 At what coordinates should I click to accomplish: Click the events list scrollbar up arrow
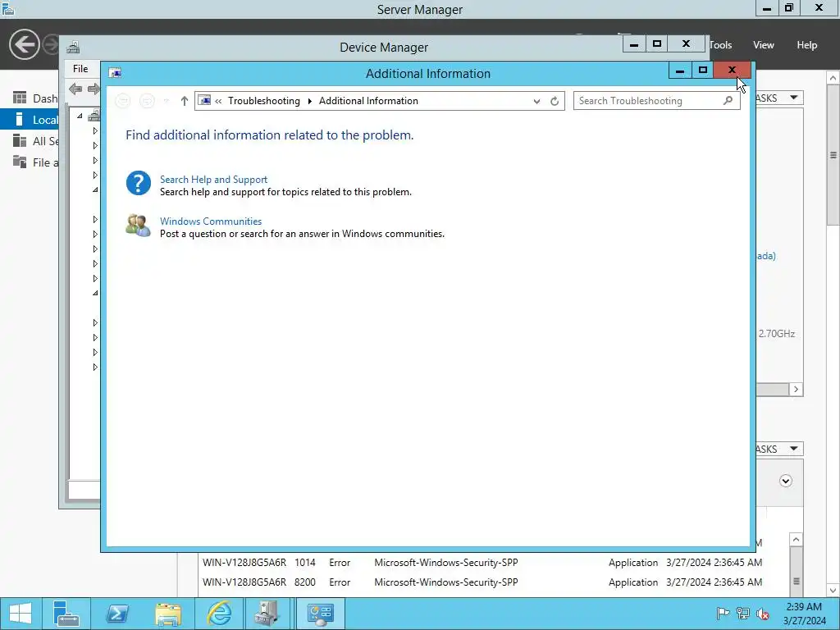point(796,540)
